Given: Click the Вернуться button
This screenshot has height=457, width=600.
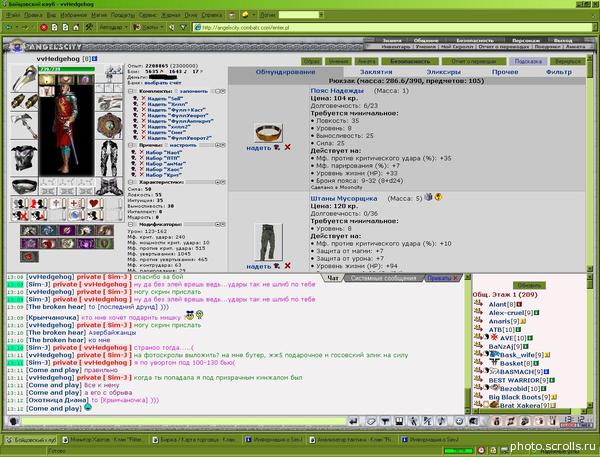Looking at the screenshot, I should (x=568, y=61).
